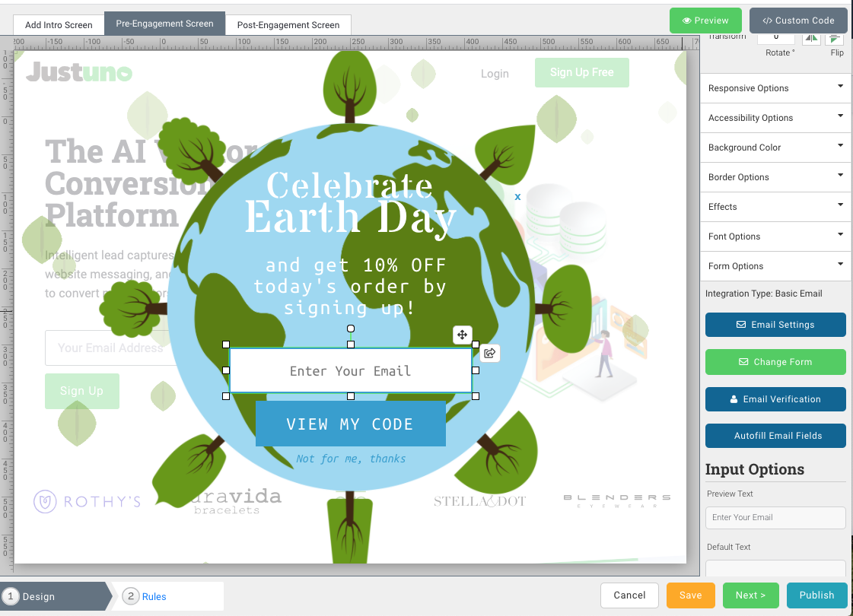The width and height of the screenshot is (853, 616).
Task: Click the move handle icon above the email field
Action: [x=462, y=335]
